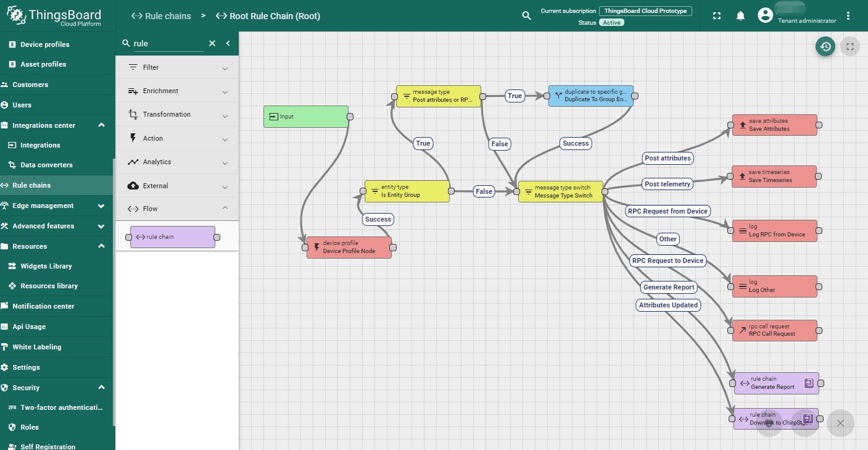The image size is (868, 450).
Task: Open White Labeling page
Action: (x=57, y=347)
